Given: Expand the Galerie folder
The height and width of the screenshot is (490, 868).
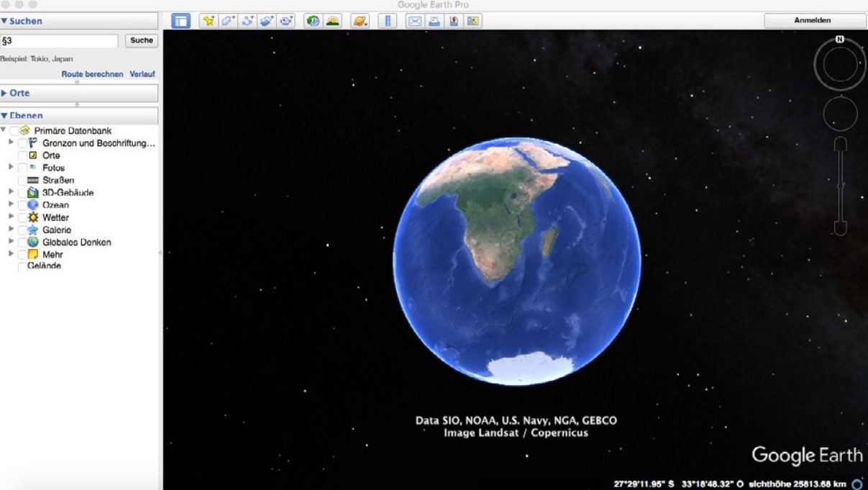Looking at the screenshot, I should tap(12, 229).
